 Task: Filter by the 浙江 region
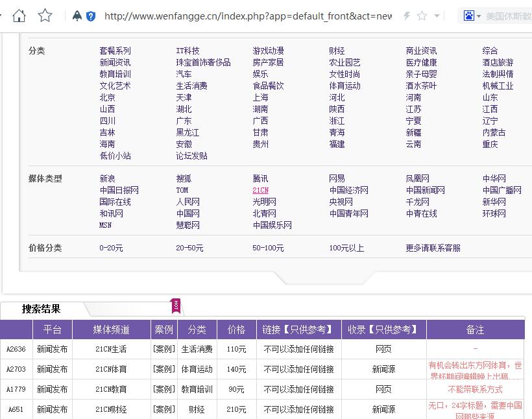click(x=337, y=121)
